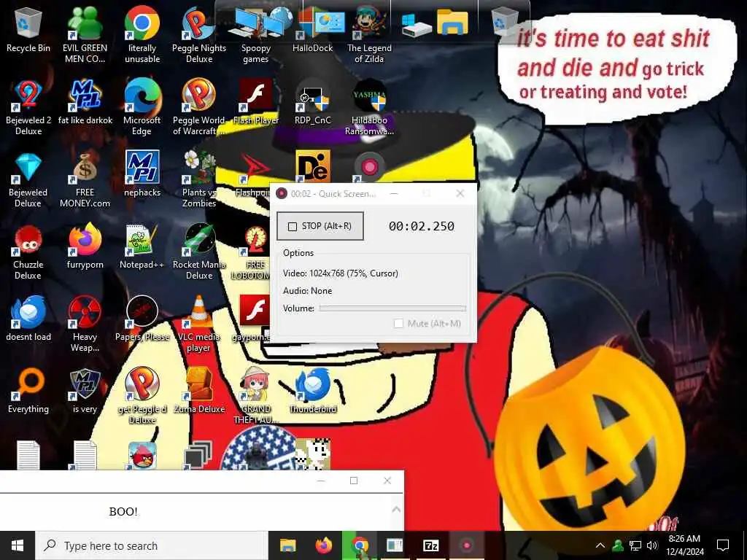747x560 pixels.
Task: Click Audio: None option text
Action: click(x=307, y=291)
